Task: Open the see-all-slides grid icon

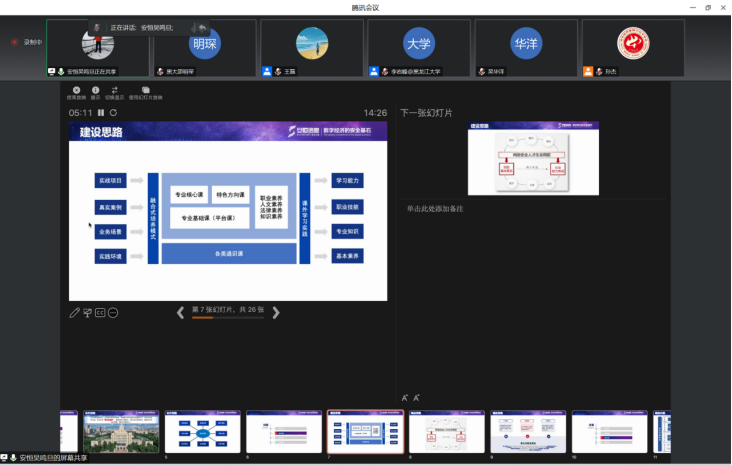Action: point(87,313)
